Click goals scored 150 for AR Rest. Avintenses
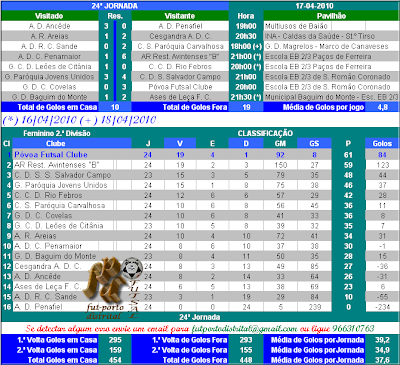This screenshot has height=365, width=400. [x=281, y=165]
